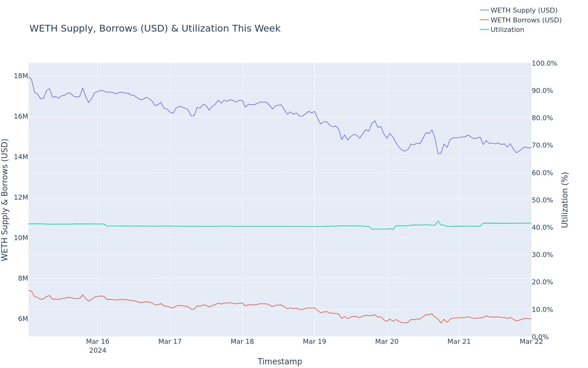Screen dimensions: 588x368
Task: Toggle the WETH Supply (USD) legend entry
Action: (x=524, y=10)
